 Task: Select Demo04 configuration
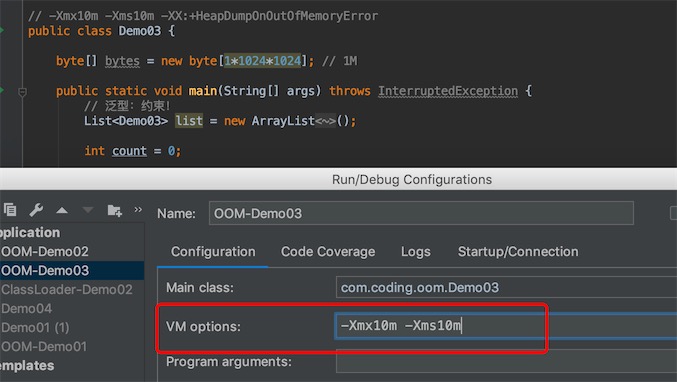72,309
